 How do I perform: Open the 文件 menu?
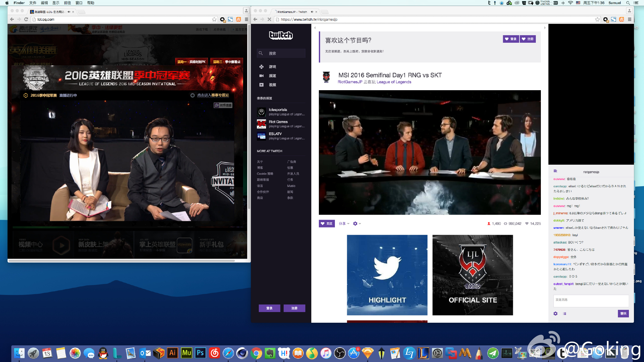click(33, 3)
